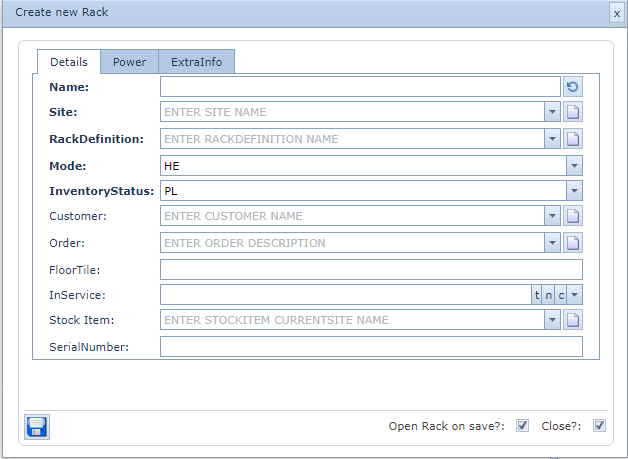Click the refresh icon beside Name field
Screen dimensions: 628x459
coord(573,87)
